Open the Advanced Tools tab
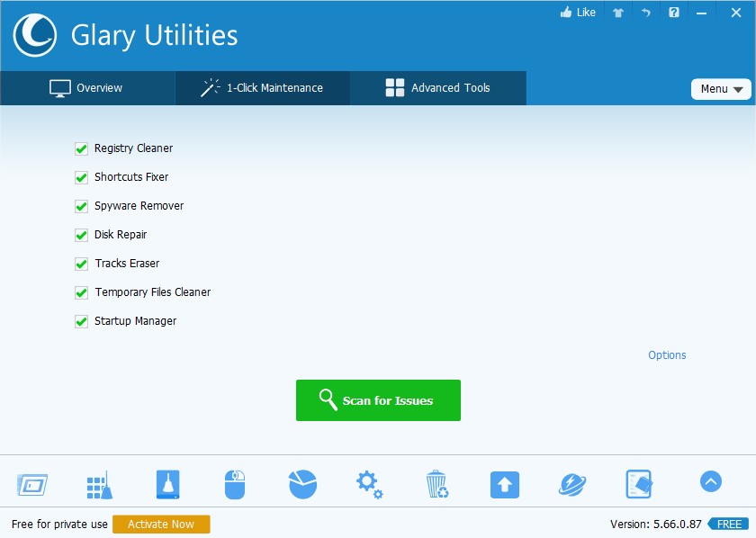756x538 pixels. click(x=438, y=88)
